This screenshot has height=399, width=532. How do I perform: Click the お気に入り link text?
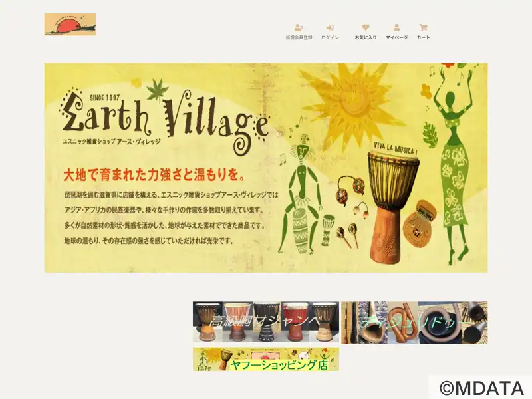[x=366, y=37]
